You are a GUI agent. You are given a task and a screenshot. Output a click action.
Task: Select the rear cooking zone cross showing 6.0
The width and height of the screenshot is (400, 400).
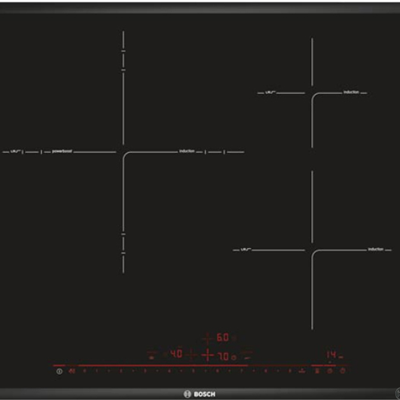[208, 338]
